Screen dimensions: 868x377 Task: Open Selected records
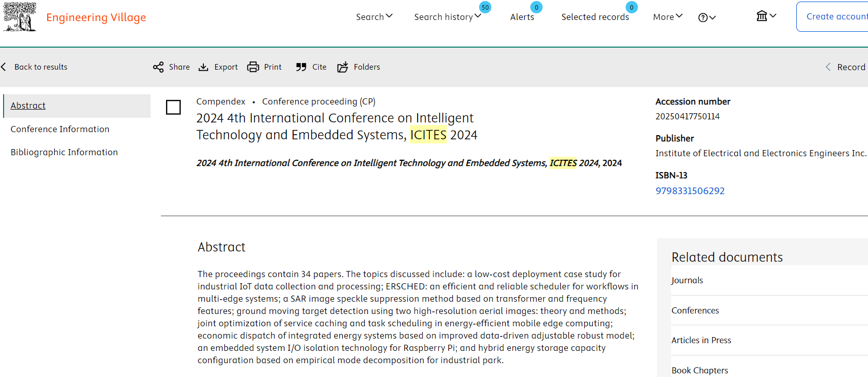[x=595, y=17]
